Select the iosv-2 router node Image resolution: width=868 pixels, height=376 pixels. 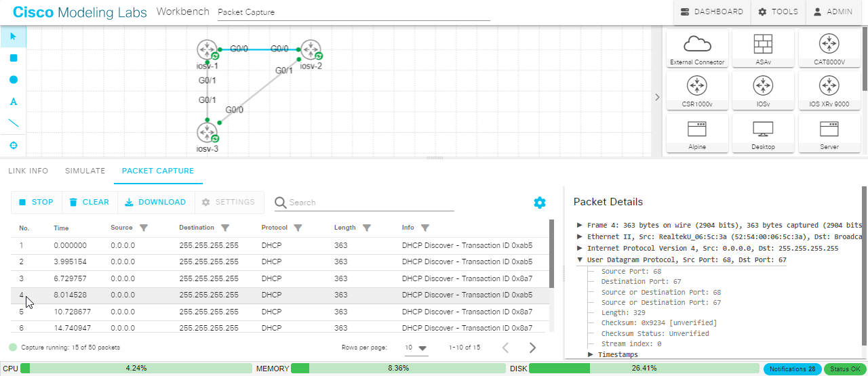coord(311,49)
